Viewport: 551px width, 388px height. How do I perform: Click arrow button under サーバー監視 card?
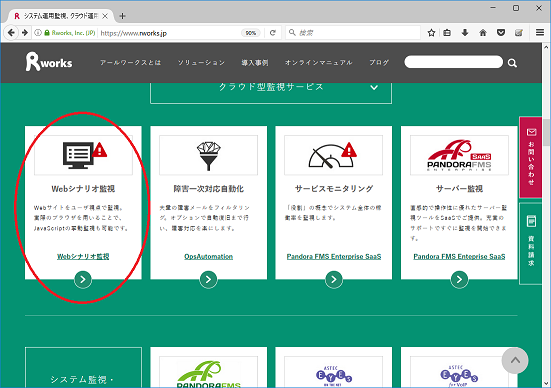tap(459, 279)
